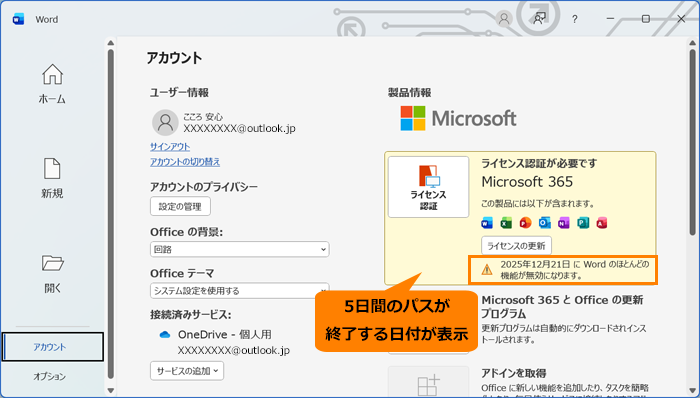The width and height of the screenshot is (700, 398).
Task: Click the OneDrive - 個人用 service entry
Action: click(225, 335)
